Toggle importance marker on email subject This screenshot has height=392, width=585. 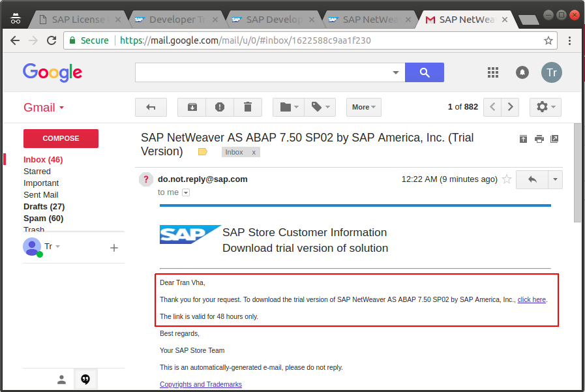[x=203, y=152]
